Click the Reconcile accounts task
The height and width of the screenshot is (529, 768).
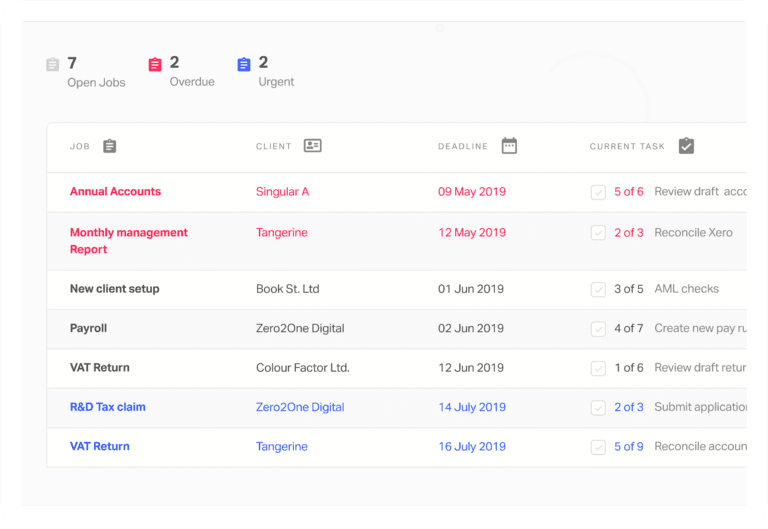700,447
